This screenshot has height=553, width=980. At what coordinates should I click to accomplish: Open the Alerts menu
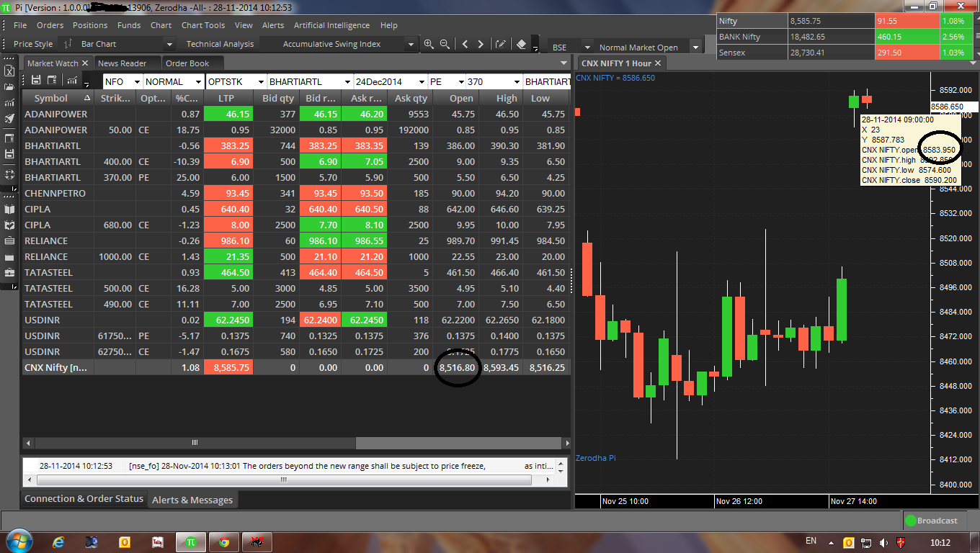click(x=273, y=25)
